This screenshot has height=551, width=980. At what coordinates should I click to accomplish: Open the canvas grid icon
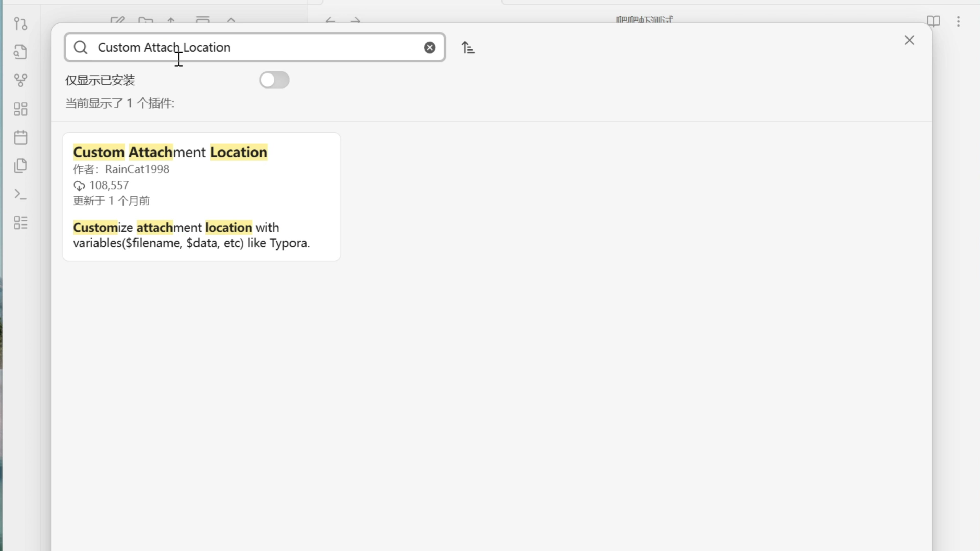pyautogui.click(x=20, y=109)
